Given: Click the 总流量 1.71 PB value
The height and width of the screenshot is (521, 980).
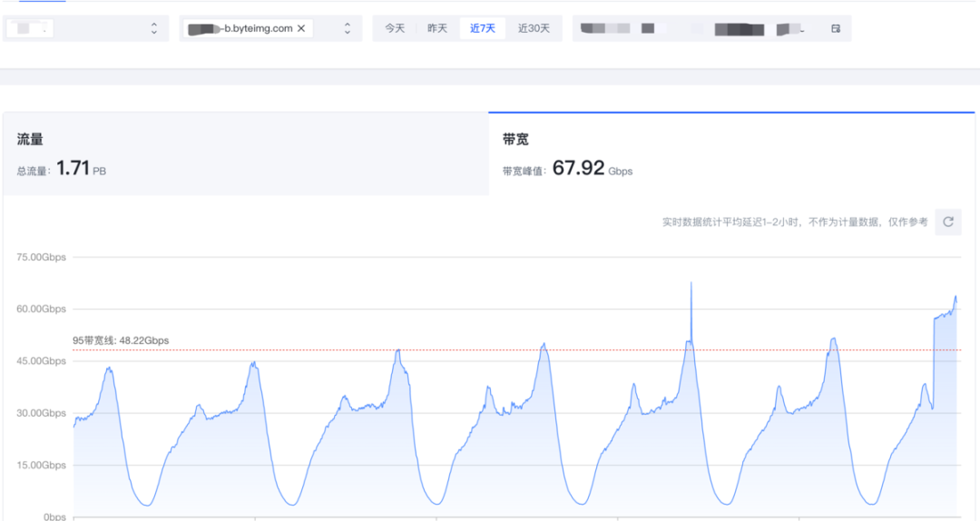Looking at the screenshot, I should [82, 168].
